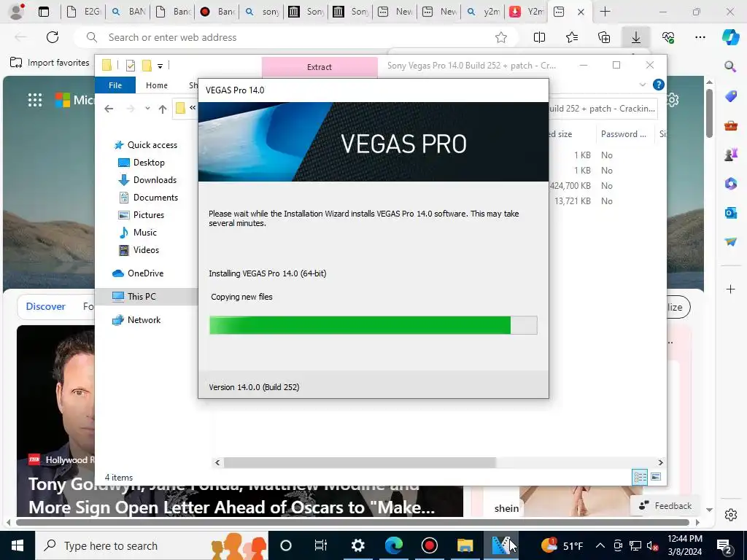Open Edge sidebar games chess icon
747x560 pixels.
point(731,155)
